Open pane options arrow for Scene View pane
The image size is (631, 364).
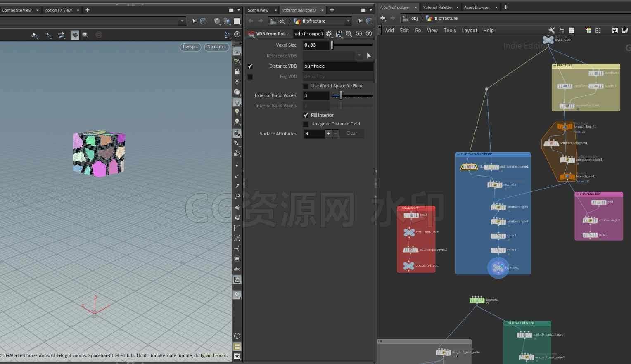coord(239,10)
